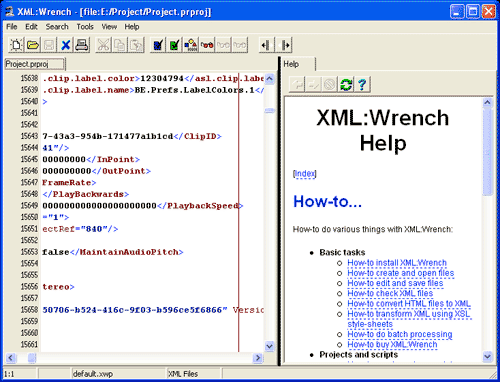Open How-to convert HTML files to XML link

click(409, 304)
